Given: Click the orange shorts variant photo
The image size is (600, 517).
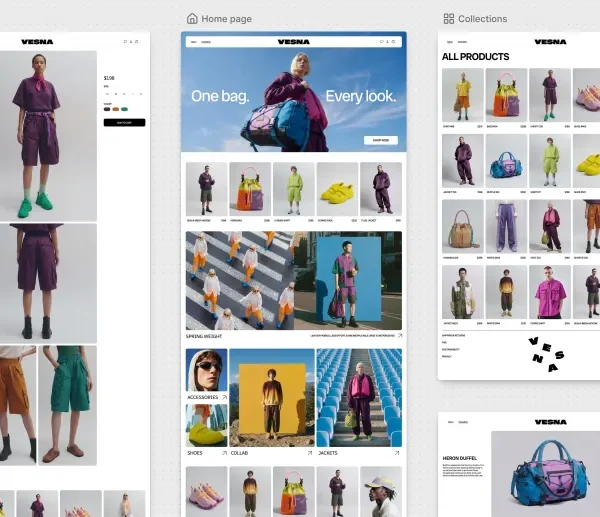Looking at the screenshot, I should coord(18,405).
